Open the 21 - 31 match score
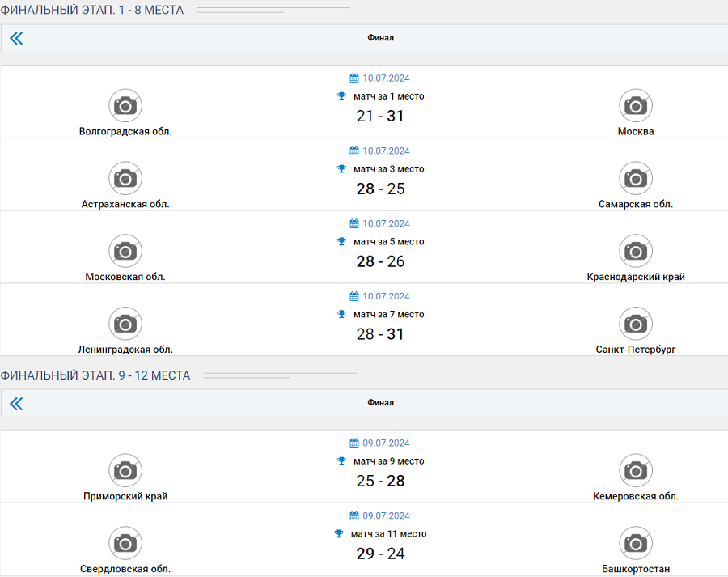Image resolution: width=728 pixels, height=577 pixels. 380,117
